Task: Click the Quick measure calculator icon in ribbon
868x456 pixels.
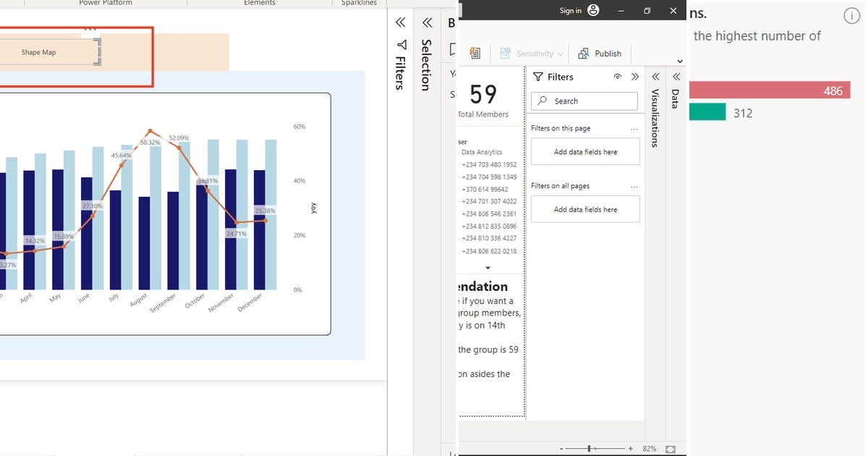Action: pyautogui.click(x=475, y=53)
